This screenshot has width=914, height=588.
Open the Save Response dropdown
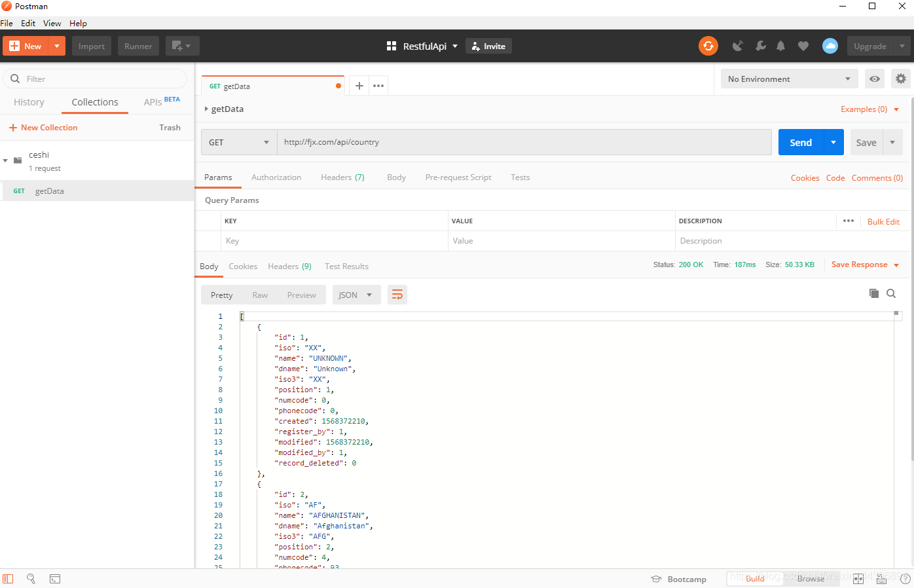865,265
